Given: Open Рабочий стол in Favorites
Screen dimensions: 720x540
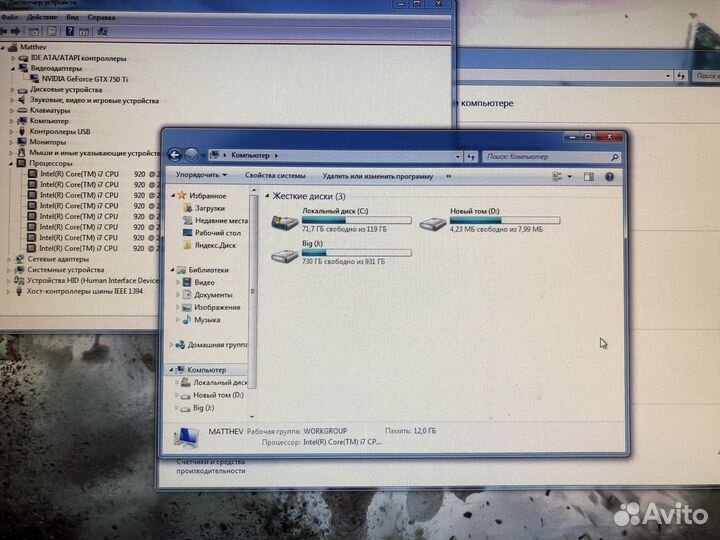Looking at the screenshot, I should pyautogui.click(x=218, y=233).
